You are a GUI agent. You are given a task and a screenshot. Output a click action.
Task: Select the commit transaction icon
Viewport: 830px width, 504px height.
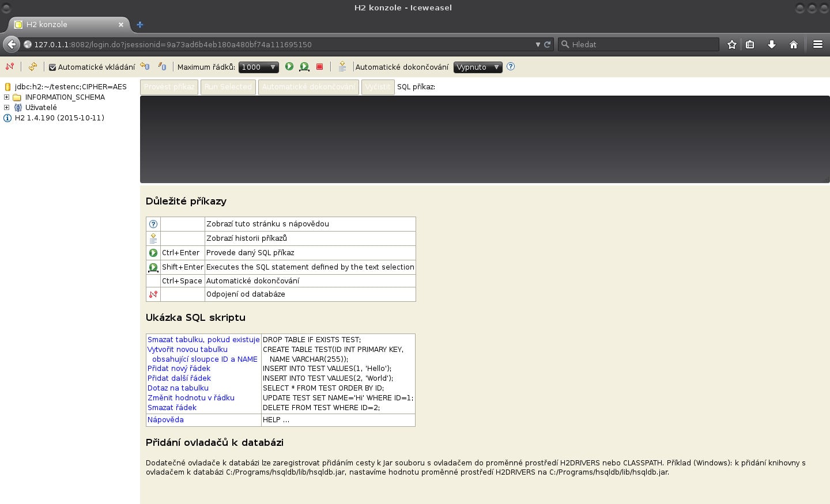144,67
